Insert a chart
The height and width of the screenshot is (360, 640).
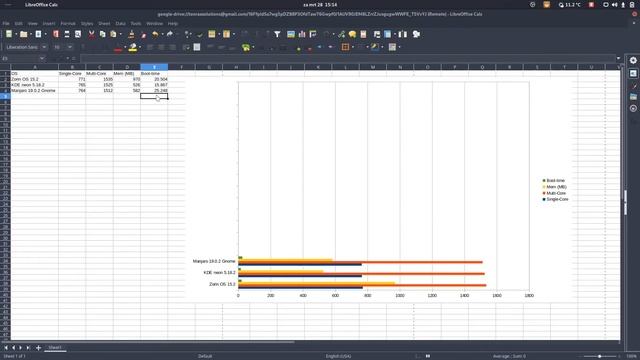tap(302, 34)
